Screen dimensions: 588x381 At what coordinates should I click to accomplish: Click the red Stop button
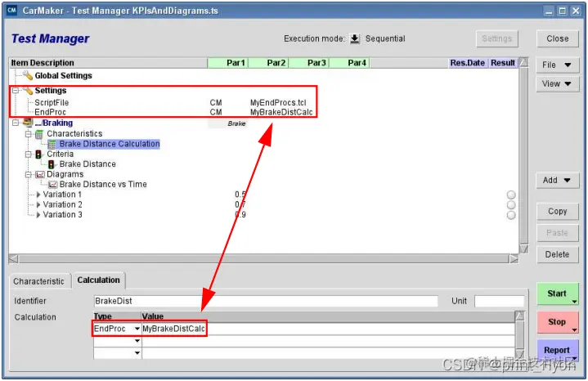click(557, 322)
